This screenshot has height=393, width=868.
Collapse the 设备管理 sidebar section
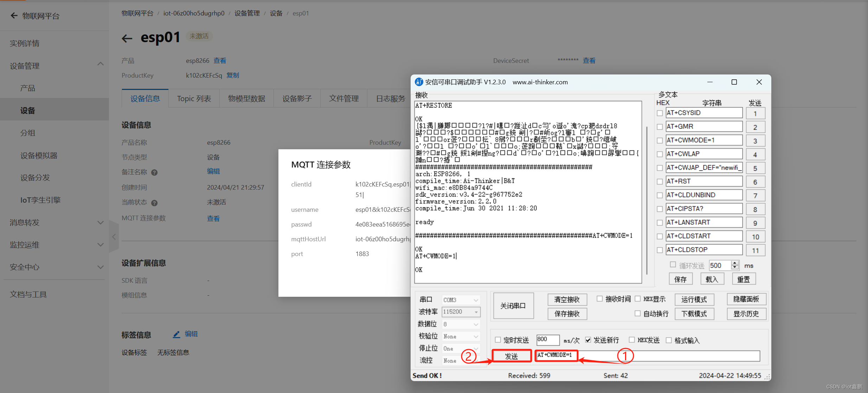(x=101, y=64)
